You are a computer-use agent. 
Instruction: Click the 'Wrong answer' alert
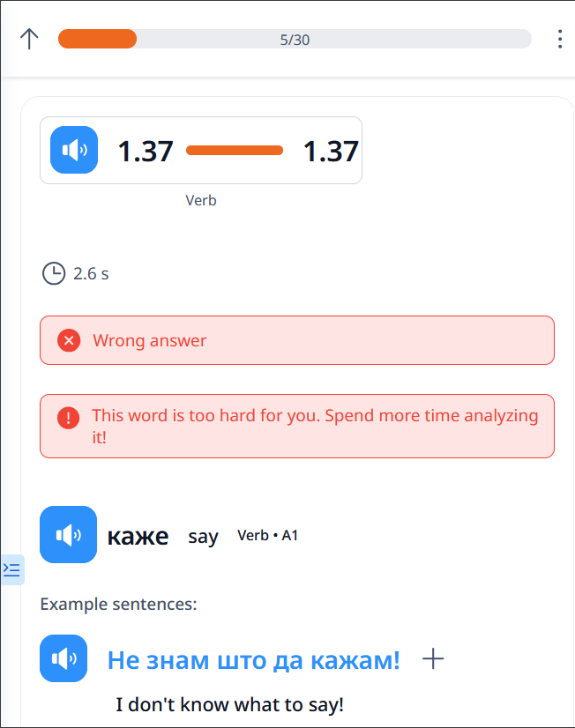click(x=297, y=340)
